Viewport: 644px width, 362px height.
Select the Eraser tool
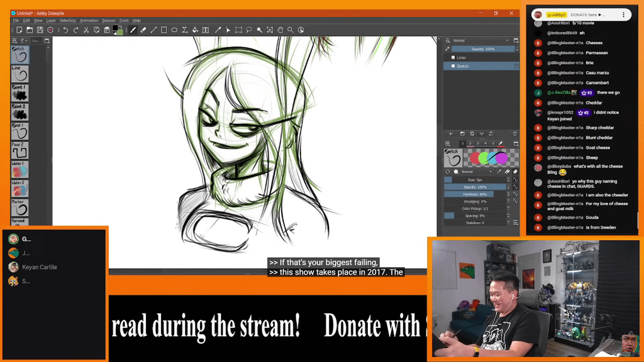point(143,30)
